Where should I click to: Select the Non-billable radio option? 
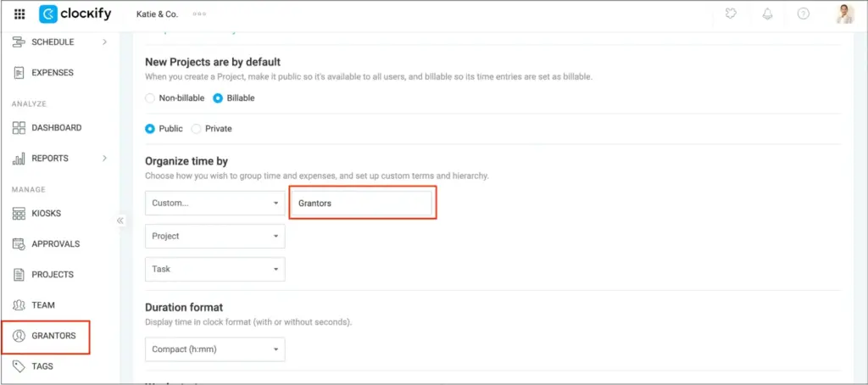[150, 98]
